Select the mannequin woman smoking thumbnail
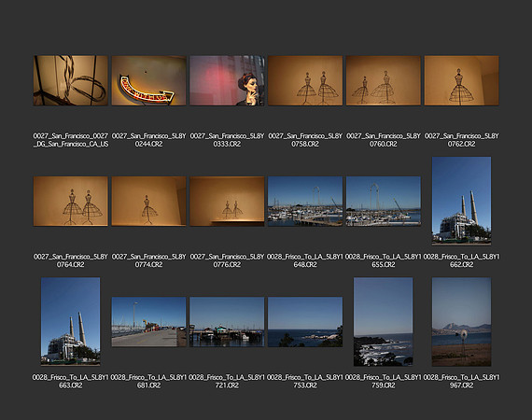This screenshot has height=420, width=532. (x=227, y=81)
